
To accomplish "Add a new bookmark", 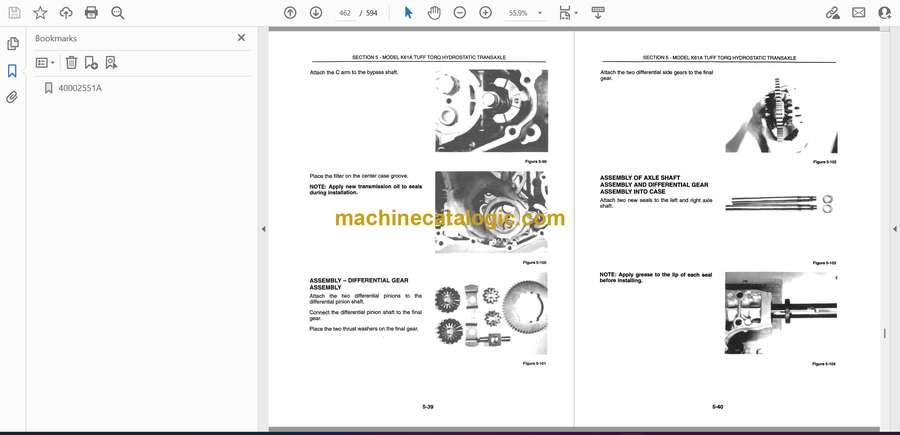I will click(91, 63).
